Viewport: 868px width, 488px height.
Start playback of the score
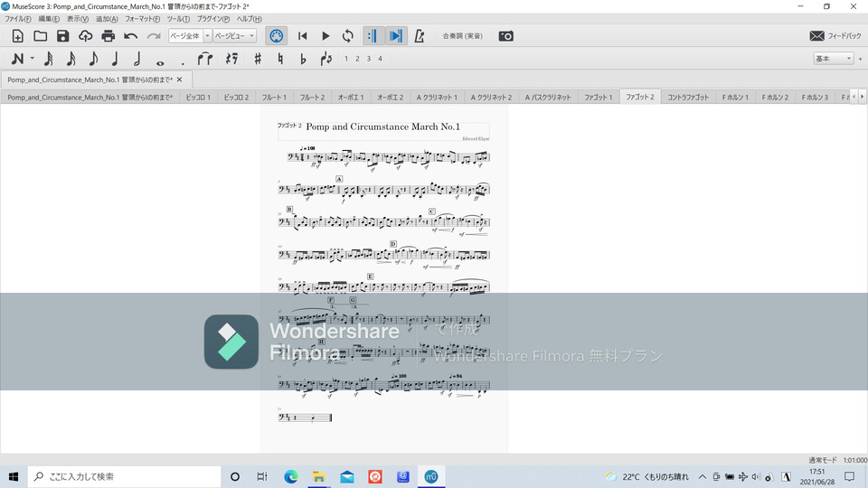(x=325, y=36)
